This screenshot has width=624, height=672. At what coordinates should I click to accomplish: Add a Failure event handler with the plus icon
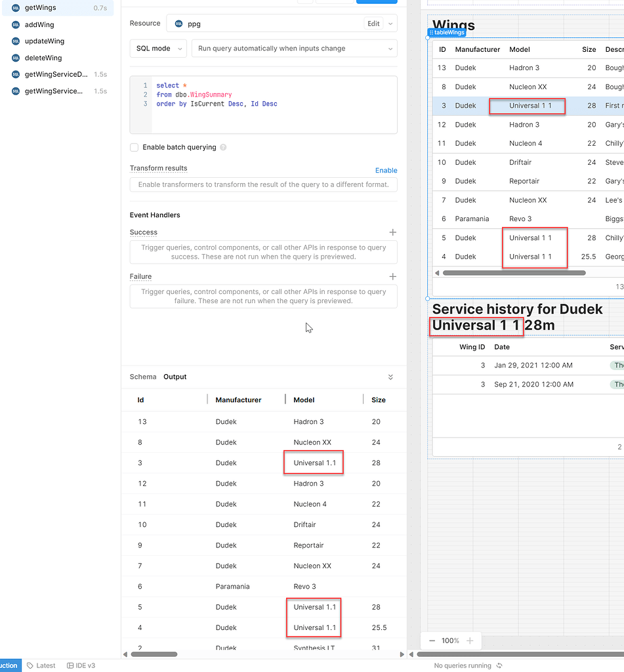pos(392,276)
